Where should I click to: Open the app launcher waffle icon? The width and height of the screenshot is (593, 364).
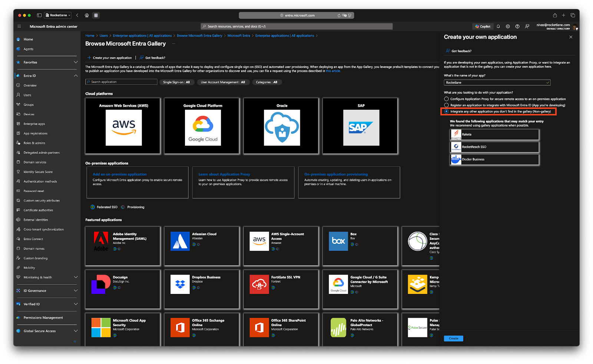(x=19, y=26)
